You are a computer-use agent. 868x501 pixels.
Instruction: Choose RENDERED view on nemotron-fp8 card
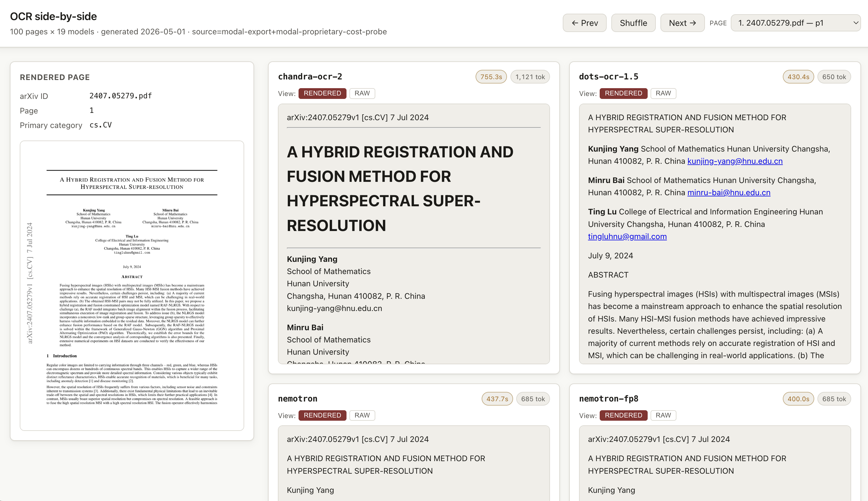point(623,415)
